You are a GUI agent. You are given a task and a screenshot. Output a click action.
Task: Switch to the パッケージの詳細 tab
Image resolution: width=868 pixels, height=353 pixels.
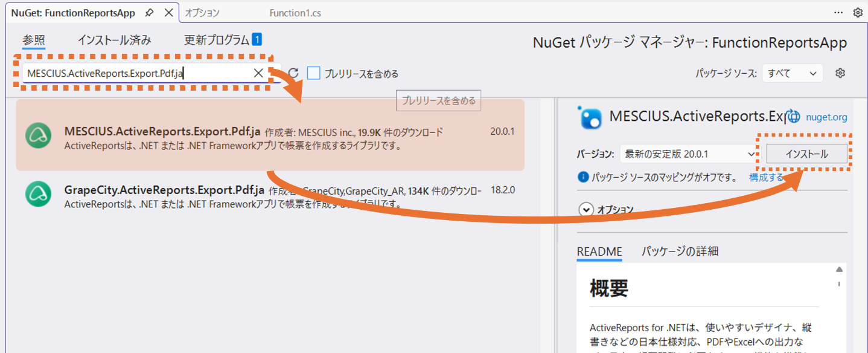coord(680,251)
